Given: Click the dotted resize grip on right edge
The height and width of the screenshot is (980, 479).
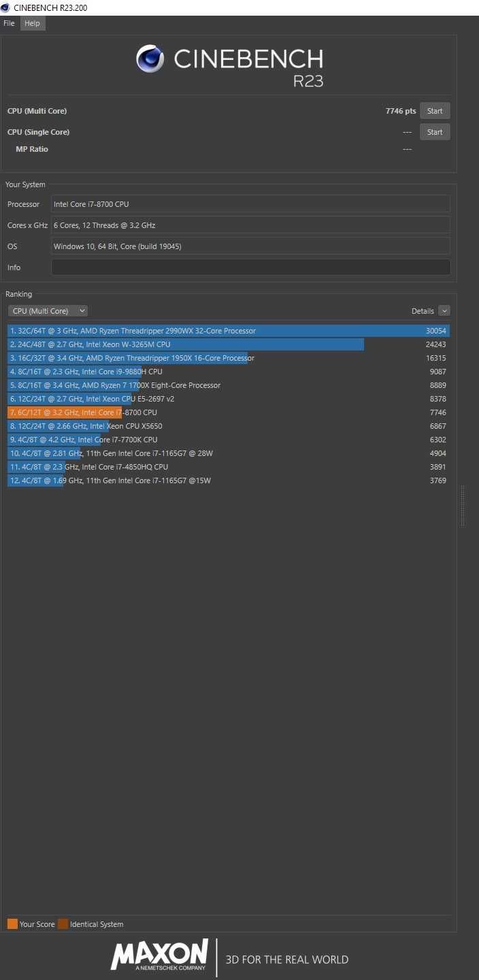Looking at the screenshot, I should [x=463, y=506].
